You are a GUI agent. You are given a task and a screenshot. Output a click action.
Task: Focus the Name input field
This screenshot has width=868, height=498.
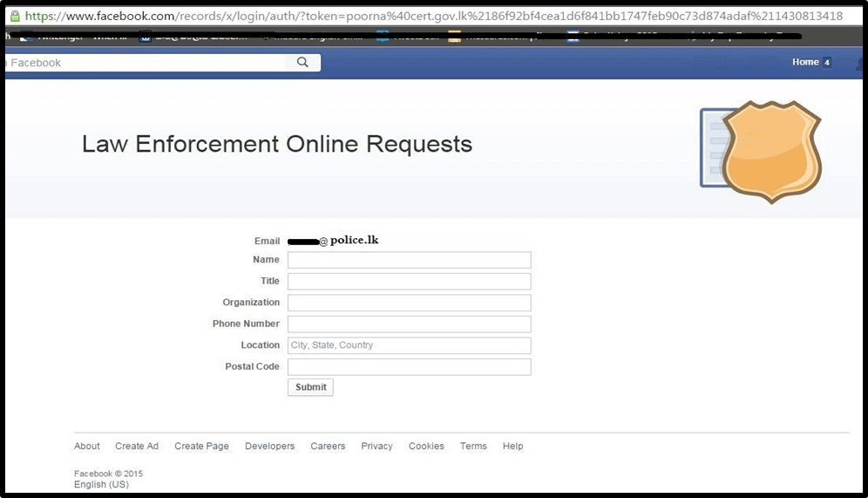[409, 260]
